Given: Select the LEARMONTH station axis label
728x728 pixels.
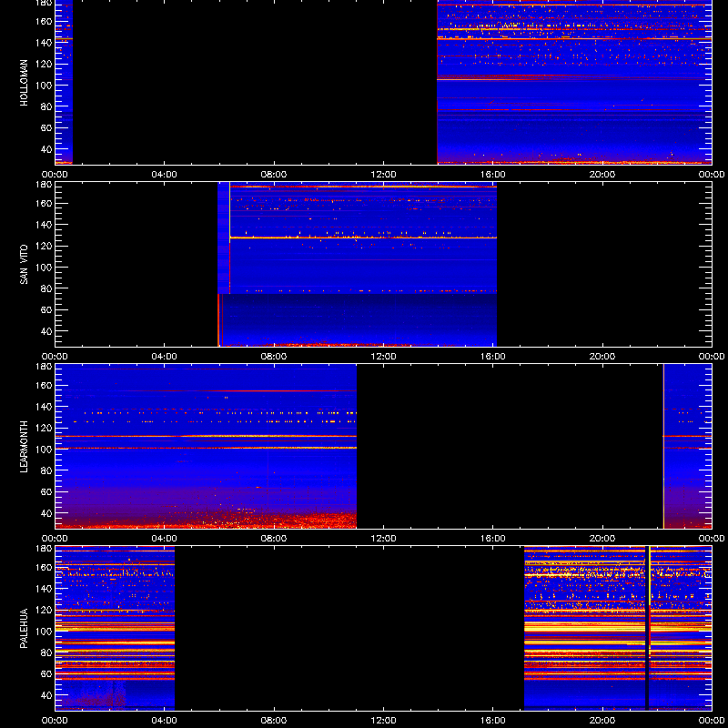Looking at the screenshot, I should [24, 447].
